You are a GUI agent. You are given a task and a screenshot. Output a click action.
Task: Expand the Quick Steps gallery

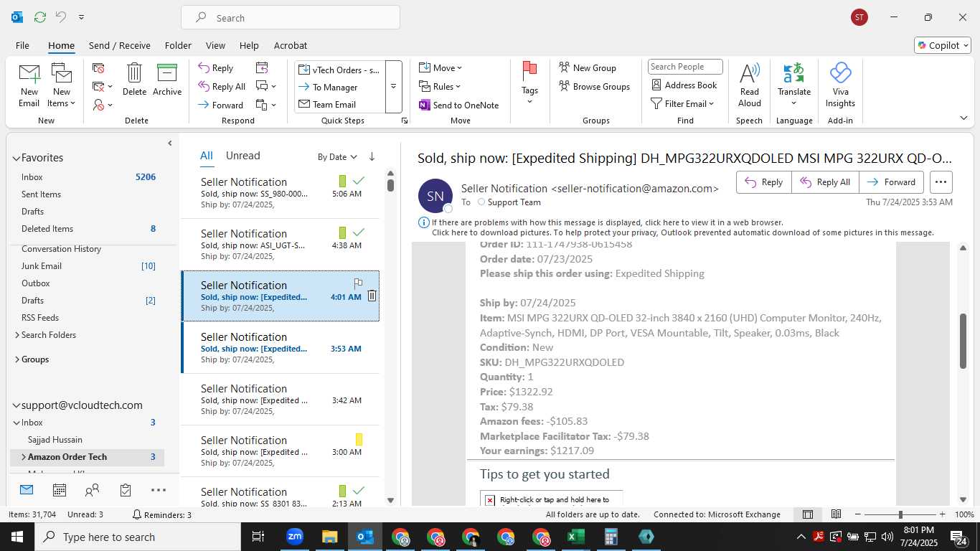pyautogui.click(x=393, y=87)
